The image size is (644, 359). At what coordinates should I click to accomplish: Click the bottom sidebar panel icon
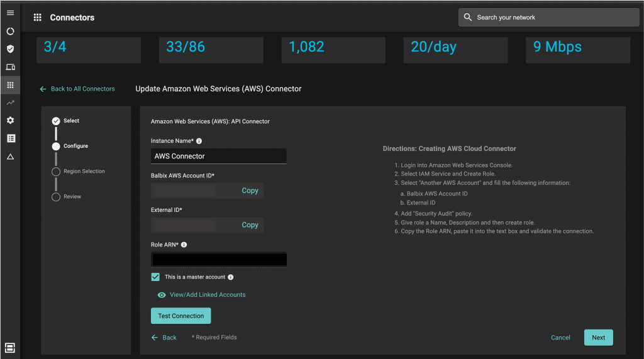point(10,348)
